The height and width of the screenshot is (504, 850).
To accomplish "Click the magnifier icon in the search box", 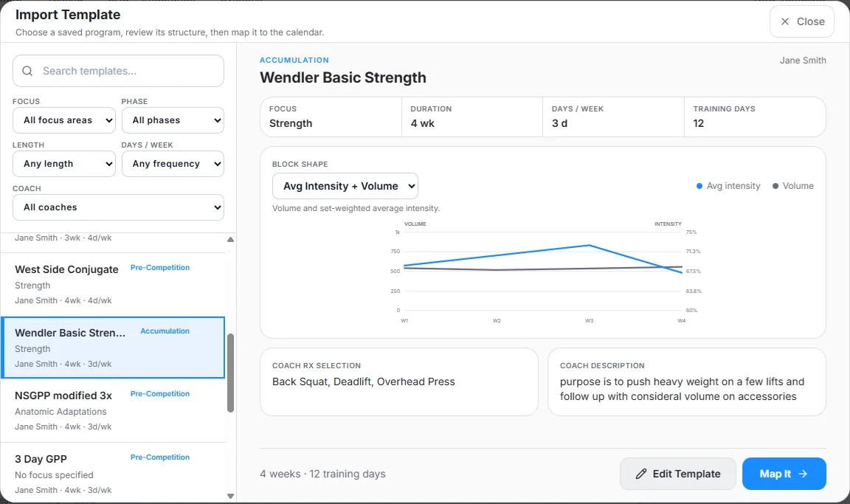I will (27, 71).
